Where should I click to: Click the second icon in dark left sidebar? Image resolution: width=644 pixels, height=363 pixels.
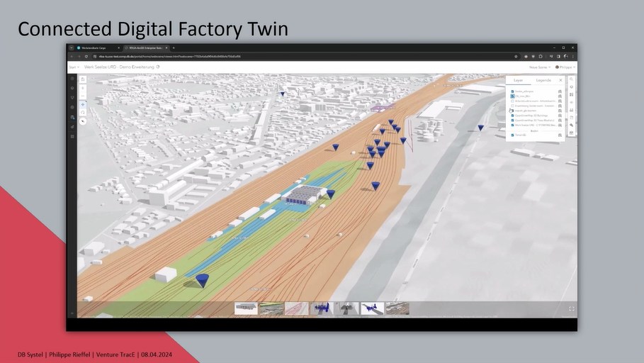[x=72, y=88]
